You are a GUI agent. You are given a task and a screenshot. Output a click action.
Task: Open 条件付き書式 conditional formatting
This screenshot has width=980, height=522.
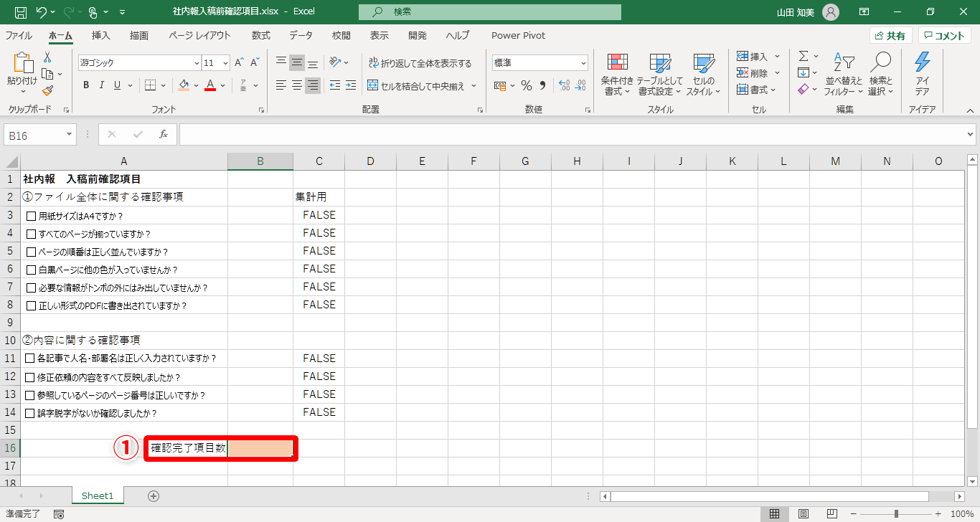point(617,75)
